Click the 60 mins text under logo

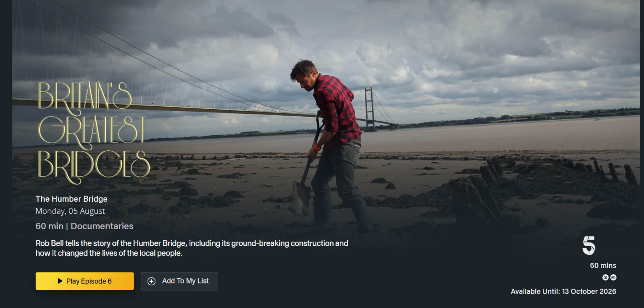pos(603,265)
